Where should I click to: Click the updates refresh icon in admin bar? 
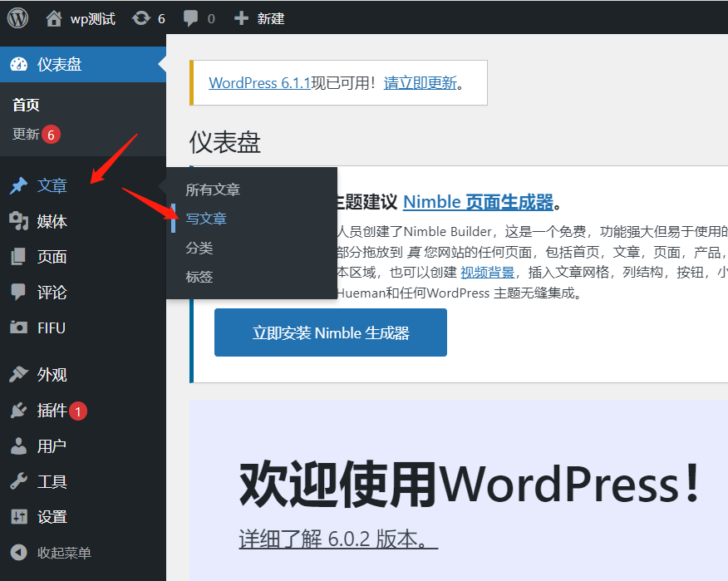(141, 18)
